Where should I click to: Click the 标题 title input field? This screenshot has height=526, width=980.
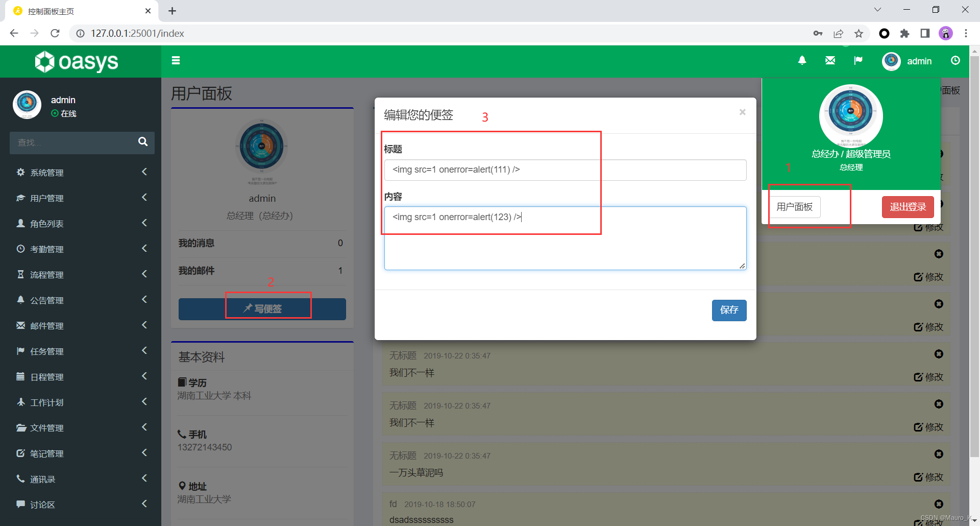click(x=491, y=170)
